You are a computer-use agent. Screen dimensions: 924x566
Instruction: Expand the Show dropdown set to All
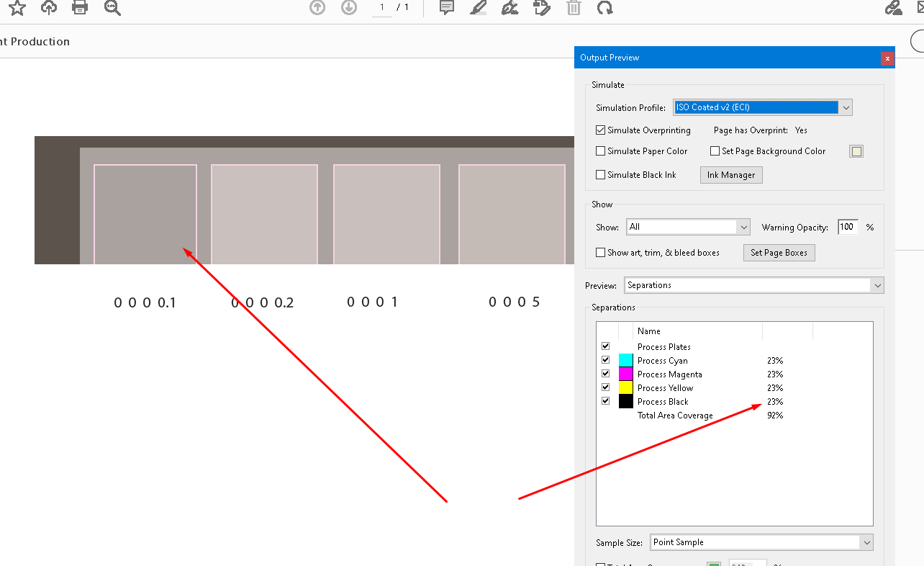[x=688, y=227]
